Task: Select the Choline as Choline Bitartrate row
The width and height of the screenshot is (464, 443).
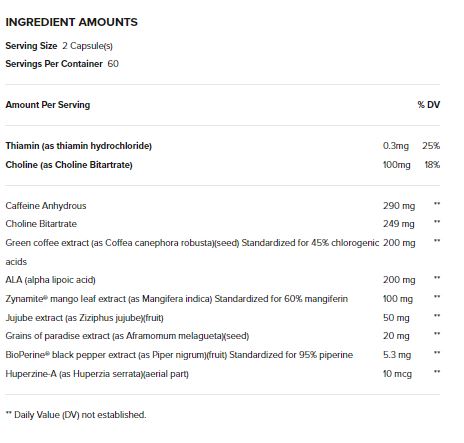Action: (223, 165)
